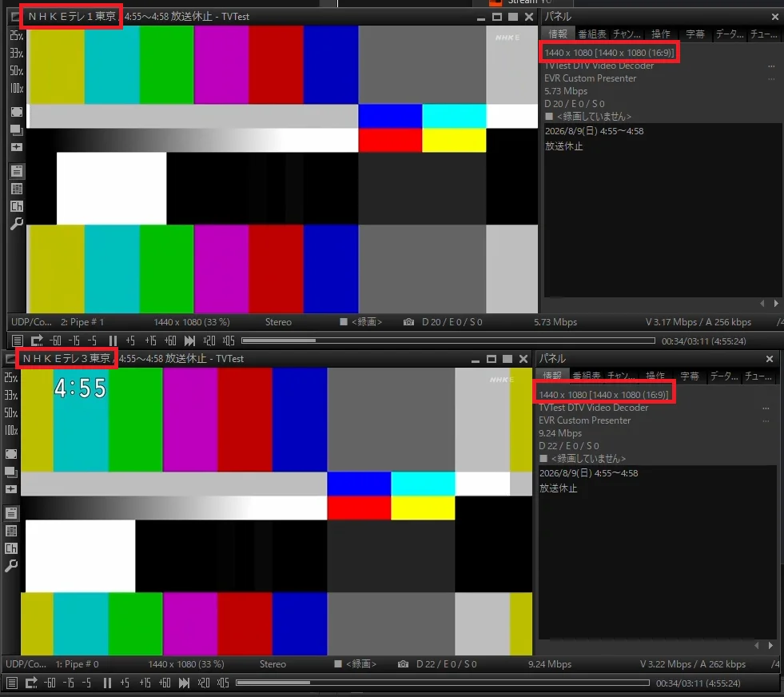The width and height of the screenshot is (784, 697).
Task: Open Stereo audio selector in Eテレ1 status bar
Action: tap(278, 322)
